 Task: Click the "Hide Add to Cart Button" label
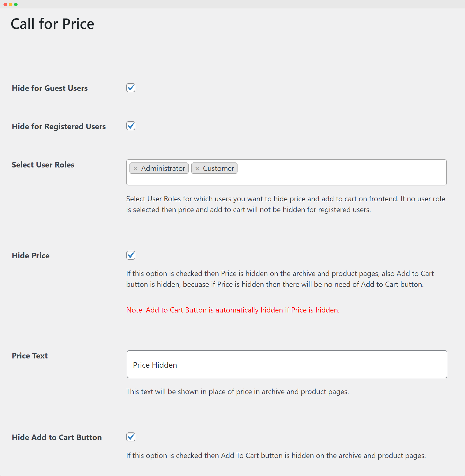point(57,437)
